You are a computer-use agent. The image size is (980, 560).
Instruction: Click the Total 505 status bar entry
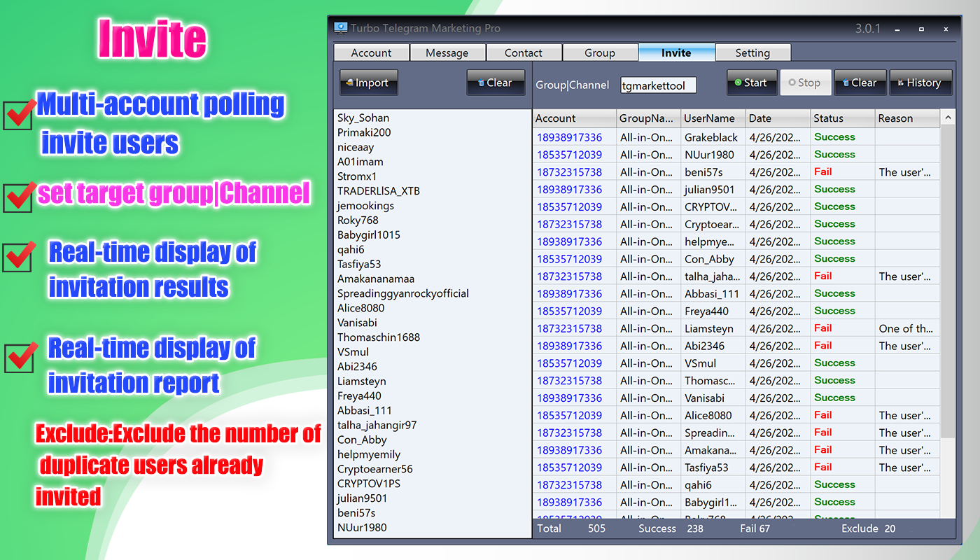click(x=571, y=528)
